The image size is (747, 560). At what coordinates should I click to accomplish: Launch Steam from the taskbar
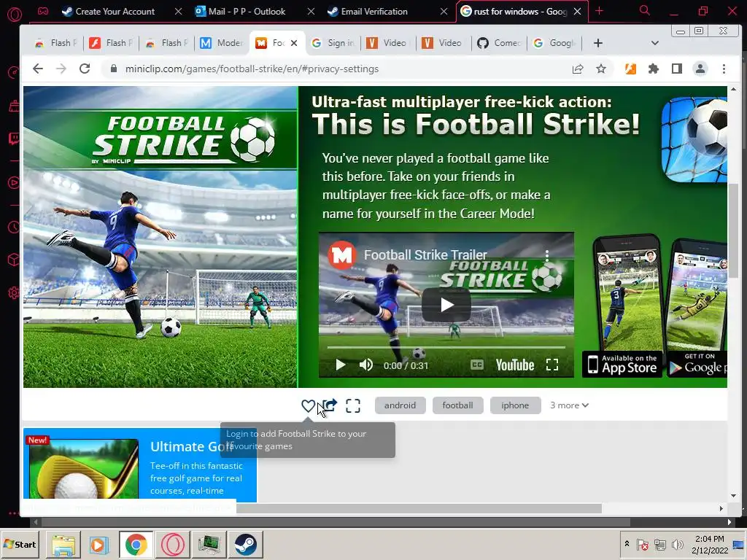tap(245, 545)
